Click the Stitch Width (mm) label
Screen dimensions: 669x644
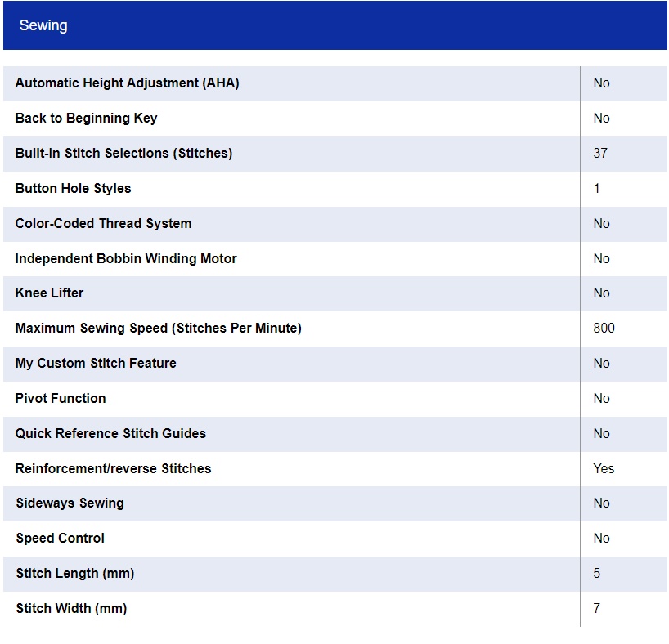tap(71, 609)
